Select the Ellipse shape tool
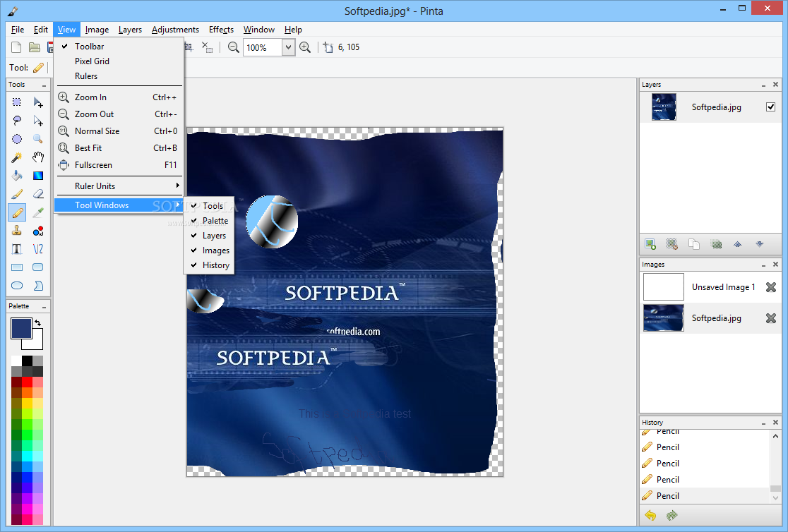This screenshot has height=532, width=788. coord(16,285)
